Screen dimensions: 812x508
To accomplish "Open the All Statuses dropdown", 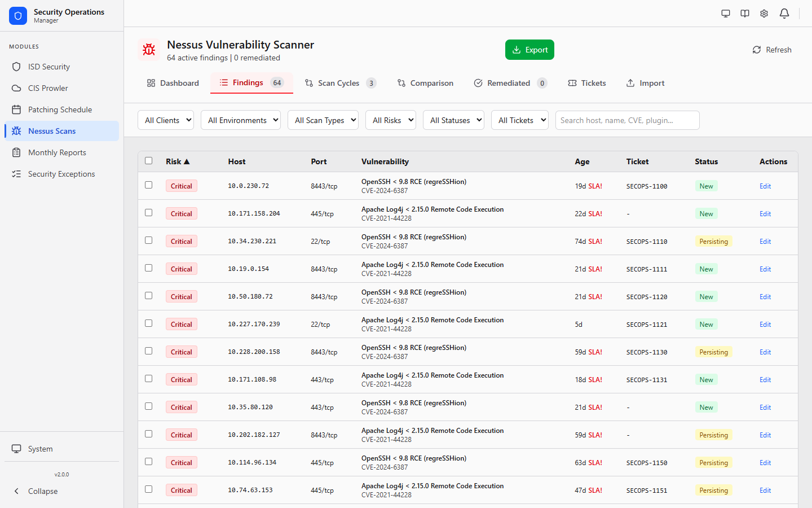I will coord(453,120).
